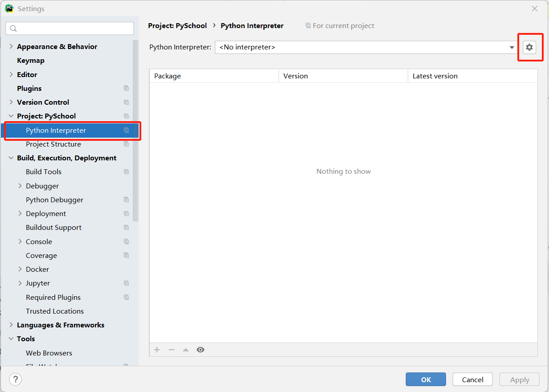Image resolution: width=549 pixels, height=392 pixels.
Task: Click the search magnifier icon in settings
Action: (x=13, y=29)
